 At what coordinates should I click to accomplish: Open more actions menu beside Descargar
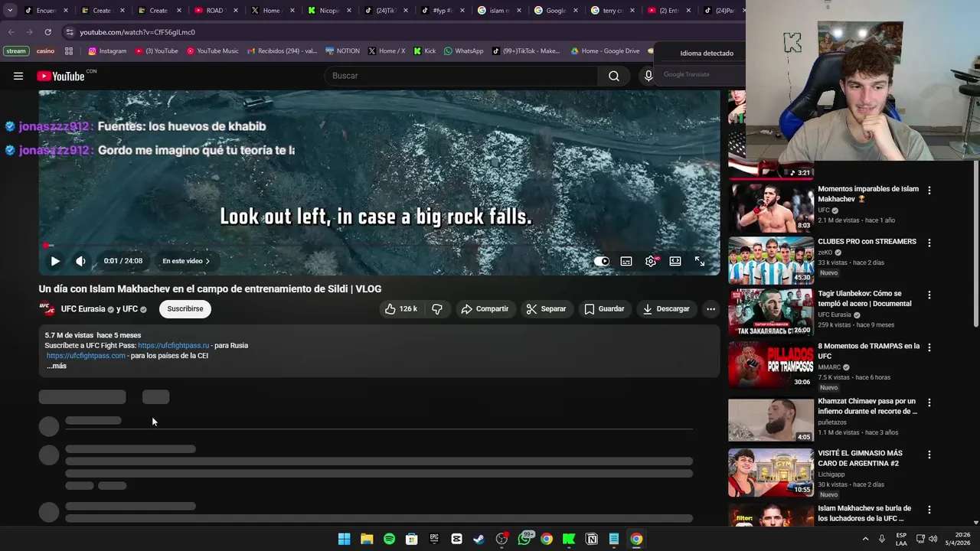click(710, 308)
